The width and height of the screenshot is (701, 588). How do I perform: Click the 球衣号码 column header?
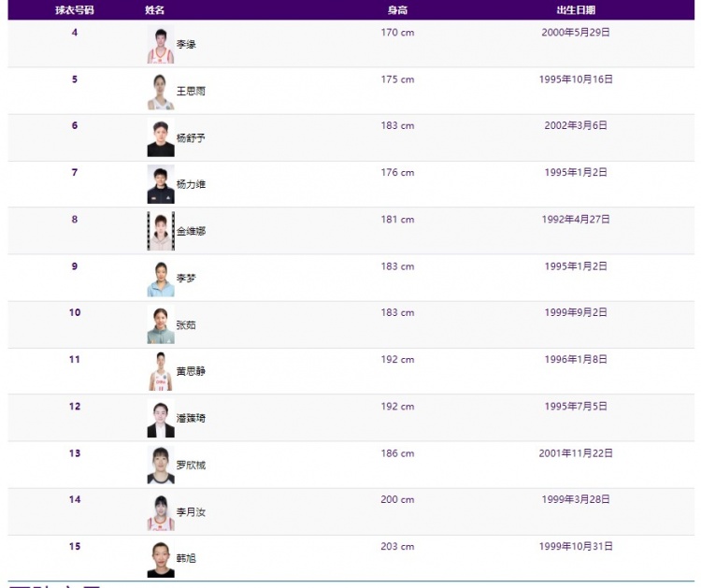(x=75, y=10)
